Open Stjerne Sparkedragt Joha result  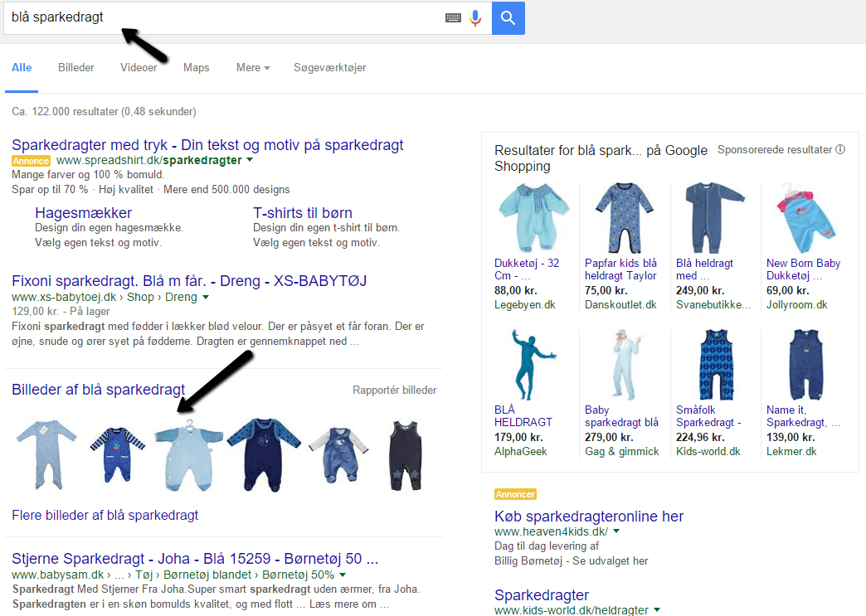195,559
